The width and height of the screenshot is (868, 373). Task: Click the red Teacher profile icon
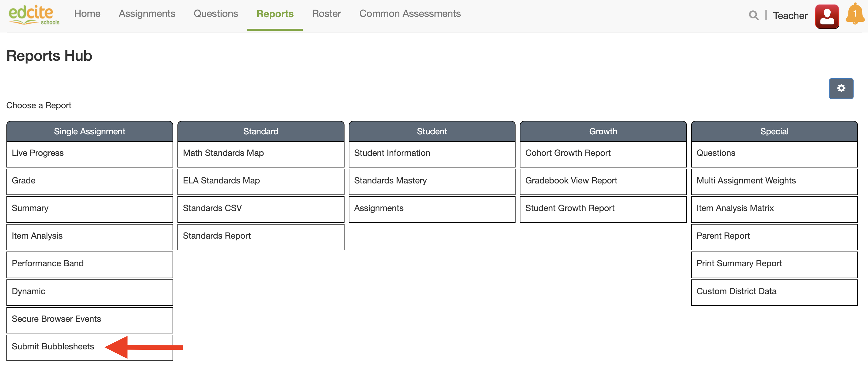click(x=827, y=16)
